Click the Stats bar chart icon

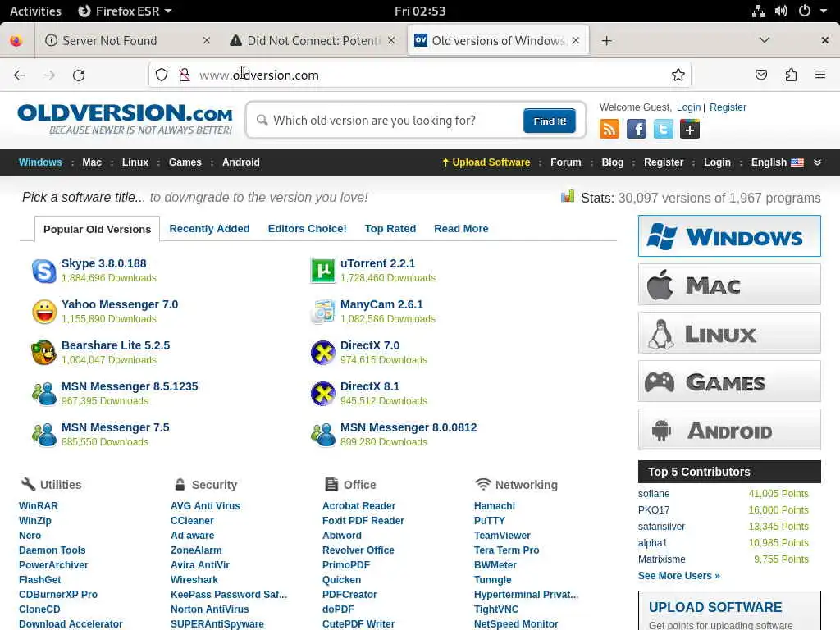tap(568, 197)
